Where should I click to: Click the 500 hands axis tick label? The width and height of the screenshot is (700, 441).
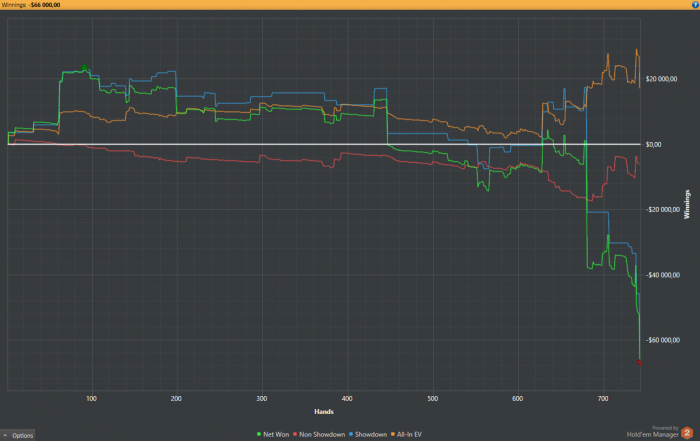tap(432, 399)
